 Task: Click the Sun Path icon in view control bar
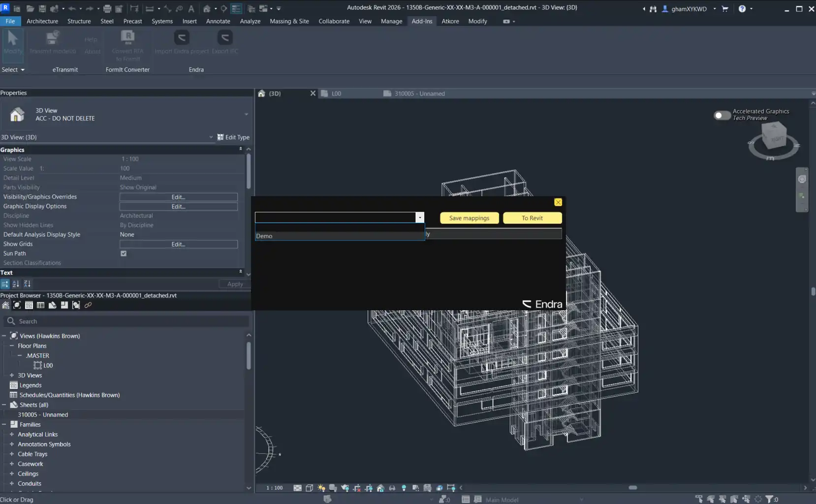click(321, 488)
